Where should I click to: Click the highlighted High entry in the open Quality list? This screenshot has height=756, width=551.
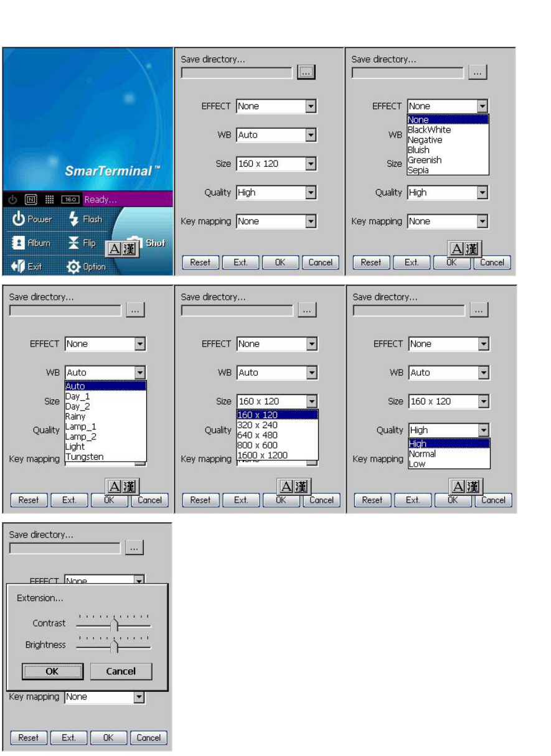[449, 444]
